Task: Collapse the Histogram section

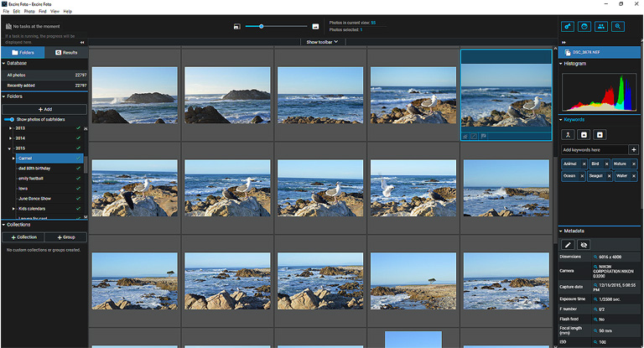Action: [x=561, y=64]
